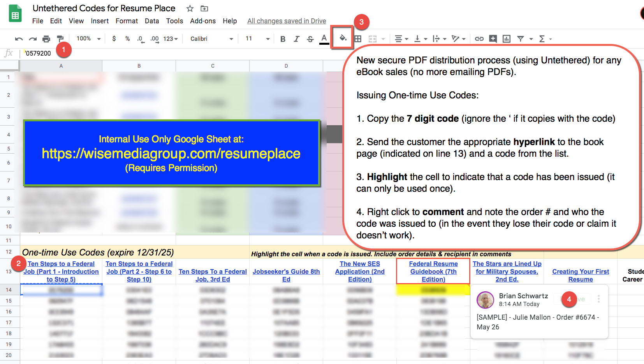
Task: Open text wrapping dropdown
Action: coord(440,39)
